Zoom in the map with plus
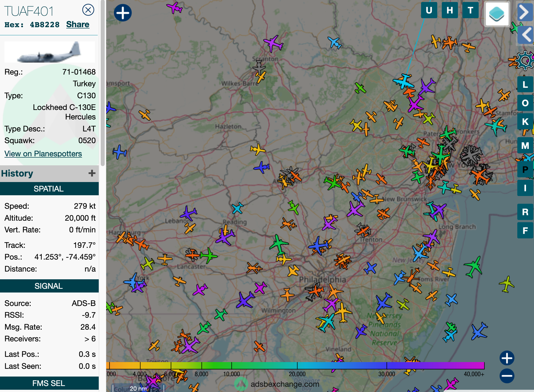 click(507, 358)
